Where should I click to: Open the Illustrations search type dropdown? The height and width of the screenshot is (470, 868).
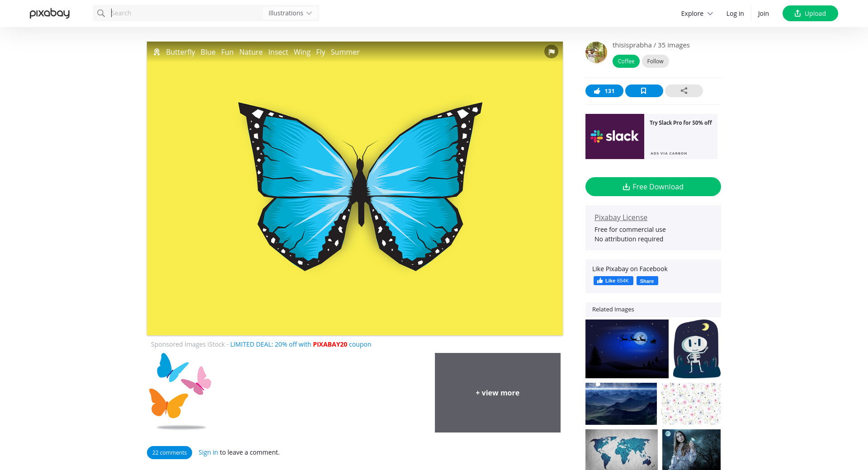coord(290,13)
